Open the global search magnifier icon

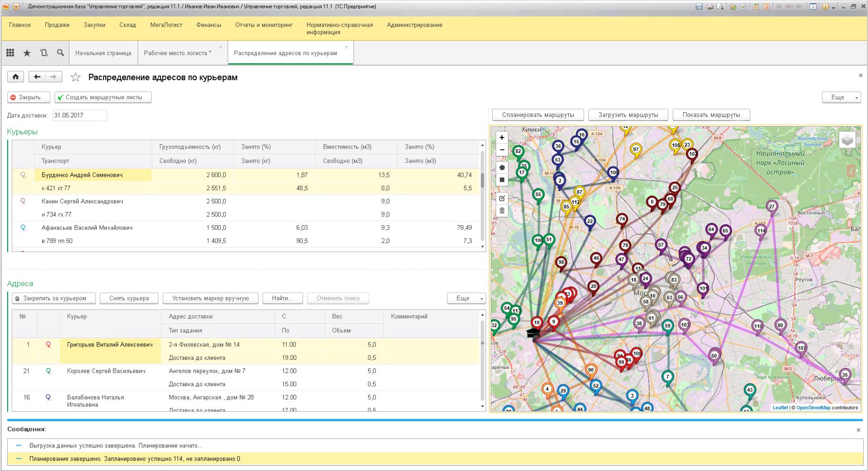click(x=60, y=53)
